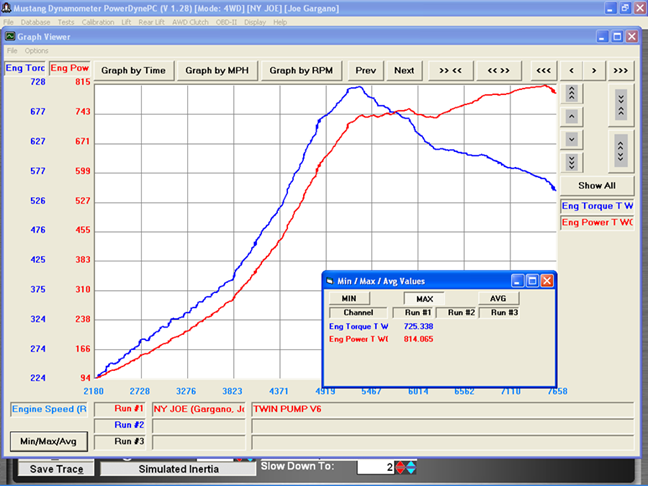Image resolution: width=648 pixels, height=486 pixels.
Task: Click the single right arrow '>' button
Action: coord(594,71)
